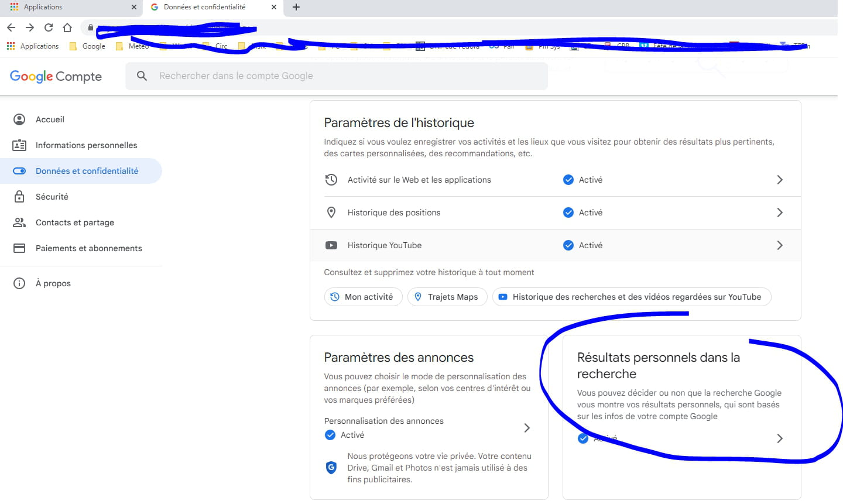
Task: Click the Accueil profile icon
Action: click(19, 119)
